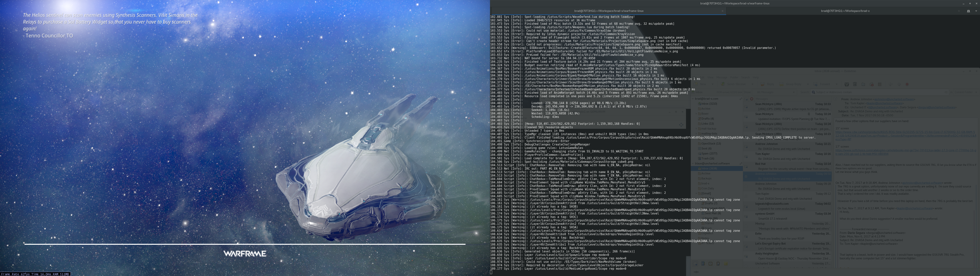Open the Group Reply dropdown arrow
This screenshot has width=980, height=276.
pos(808,84)
